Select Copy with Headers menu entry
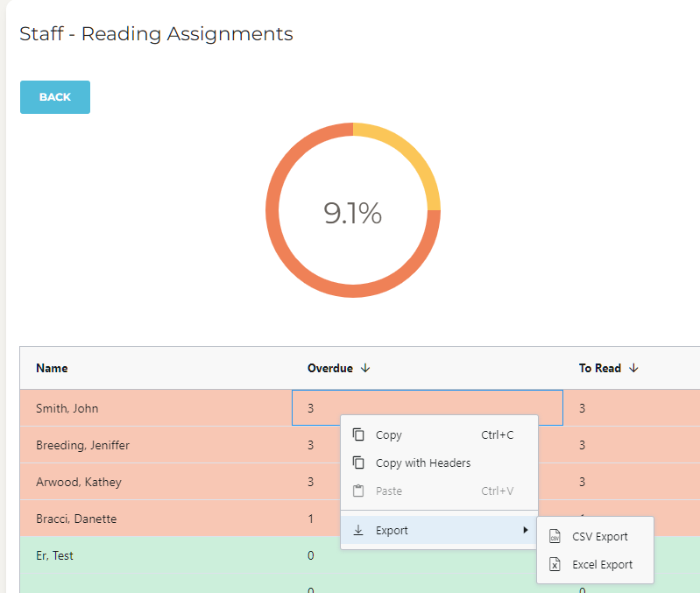 click(423, 462)
